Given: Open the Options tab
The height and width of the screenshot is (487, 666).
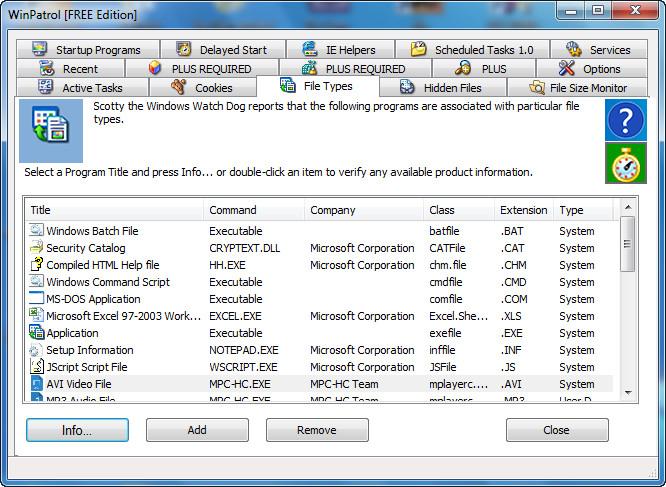Looking at the screenshot, I should [592, 68].
